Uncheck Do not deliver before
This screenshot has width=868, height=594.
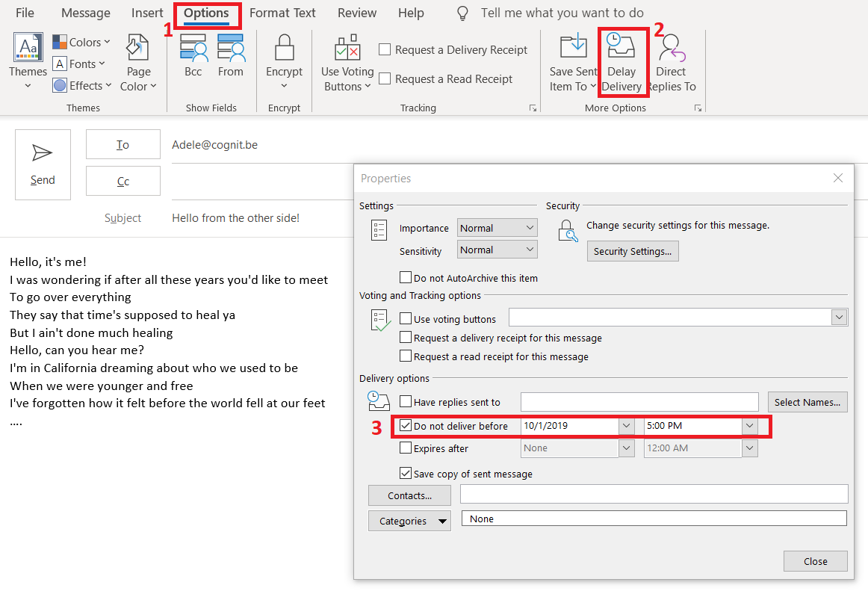[406, 425]
